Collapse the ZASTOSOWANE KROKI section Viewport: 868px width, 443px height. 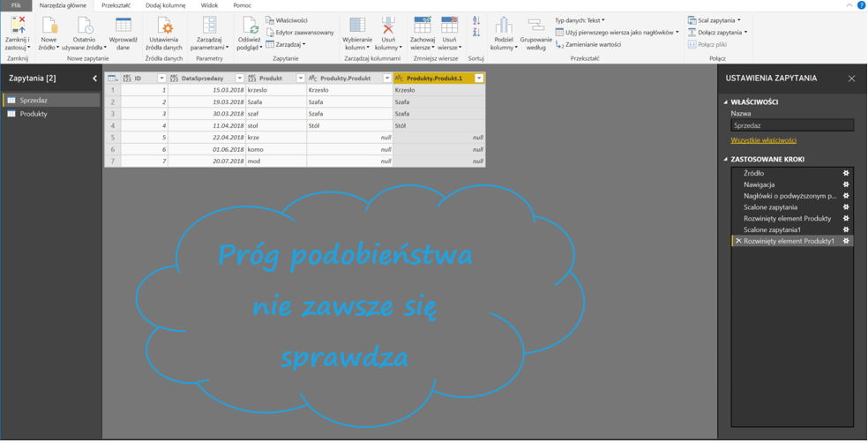pos(726,160)
